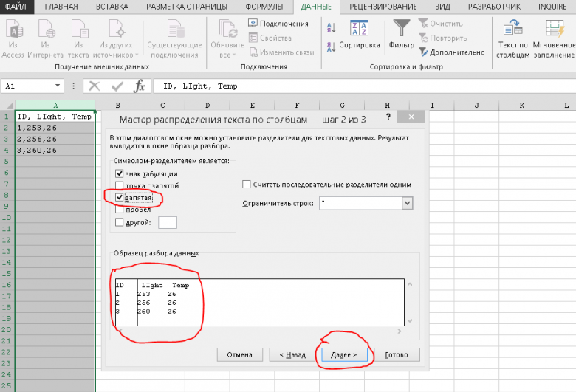Screen dimensions: 576x392
Task: Select cell A4 containing 3,260,26
Action: (55, 151)
